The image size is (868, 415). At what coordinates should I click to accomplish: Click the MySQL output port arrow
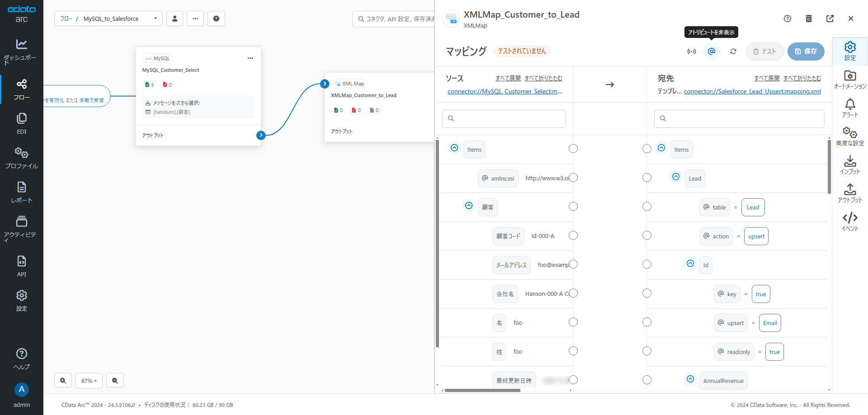[x=261, y=135]
